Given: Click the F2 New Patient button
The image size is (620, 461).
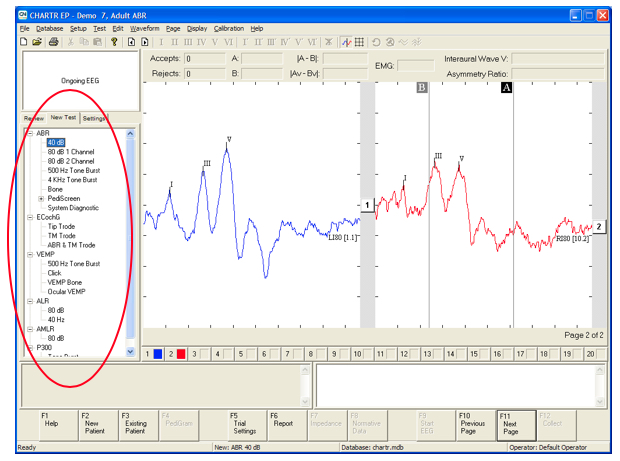Looking at the screenshot, I should 98,425.
